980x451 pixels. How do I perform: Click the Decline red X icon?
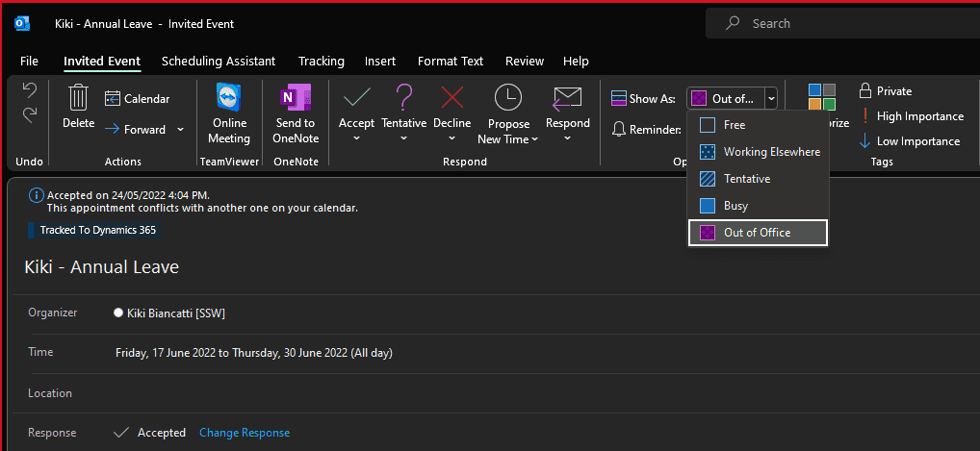click(451, 98)
